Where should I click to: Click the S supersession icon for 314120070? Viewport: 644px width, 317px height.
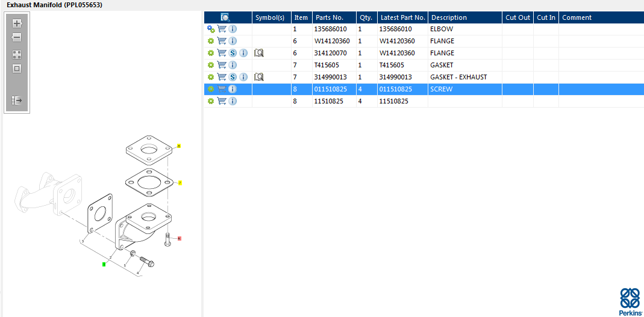pos(233,53)
